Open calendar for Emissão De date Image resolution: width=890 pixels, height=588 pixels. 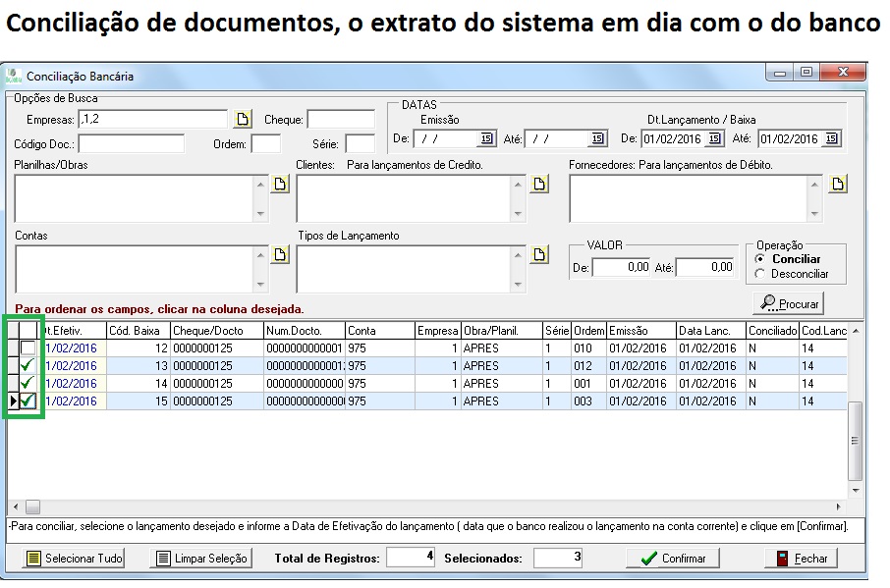485,139
